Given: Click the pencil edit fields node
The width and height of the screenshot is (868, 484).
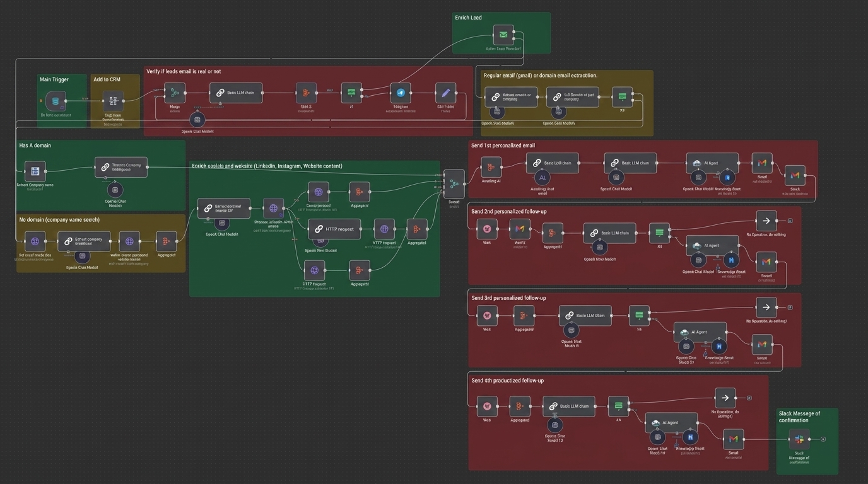Looking at the screenshot, I should 445,93.
